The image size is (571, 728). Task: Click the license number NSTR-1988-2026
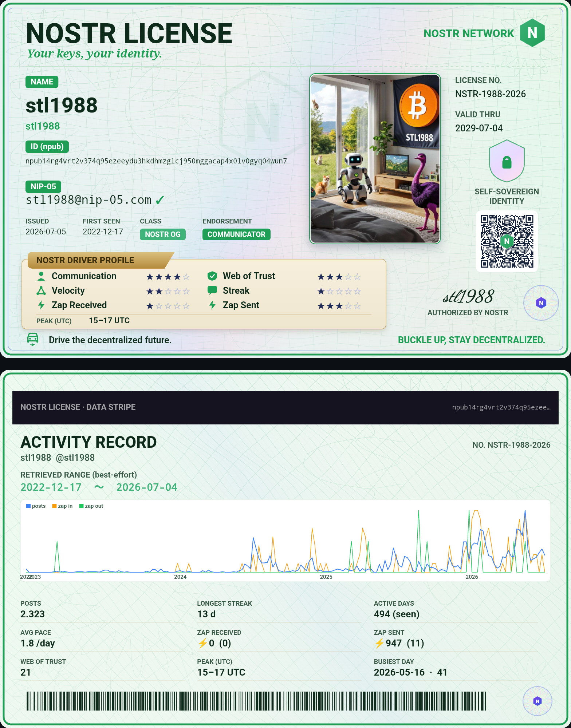[491, 94]
